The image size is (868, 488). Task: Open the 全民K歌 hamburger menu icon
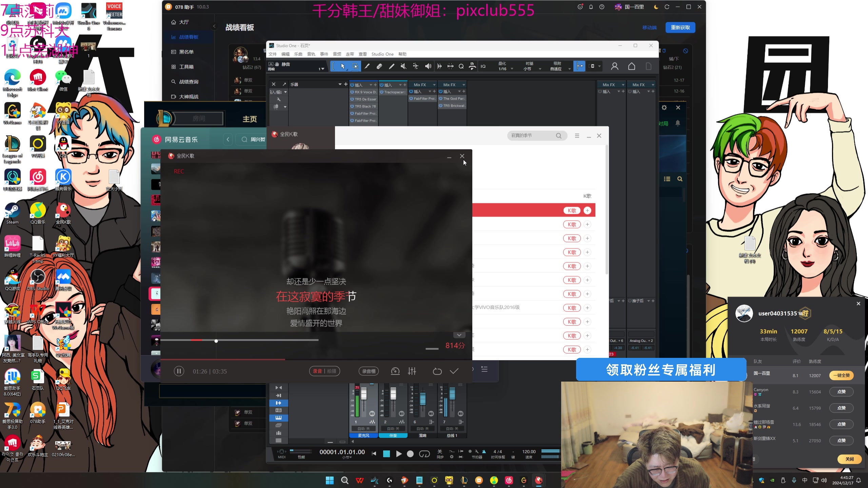577,136
